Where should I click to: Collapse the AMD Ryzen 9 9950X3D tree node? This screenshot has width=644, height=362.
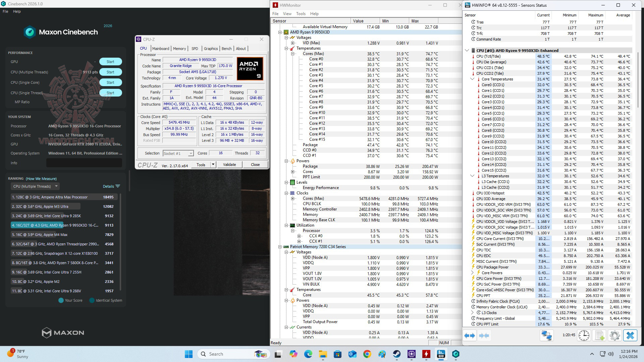[280, 32]
